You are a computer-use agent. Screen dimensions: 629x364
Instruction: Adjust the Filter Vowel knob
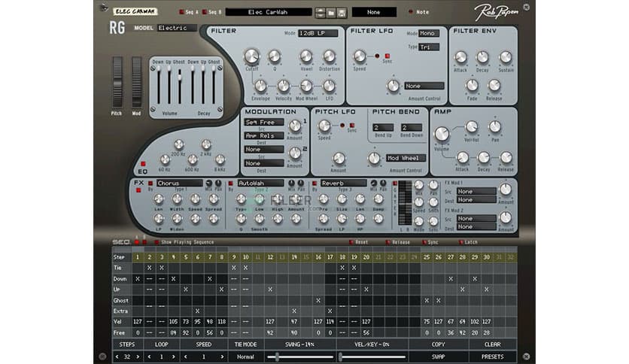[x=306, y=56]
